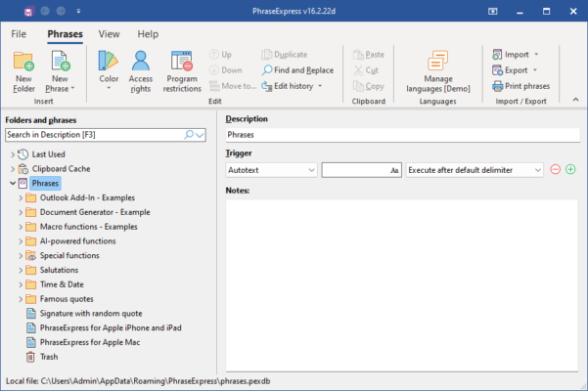588x391 pixels.
Task: Select Signature with random quote phrase
Action: pyautogui.click(x=91, y=314)
